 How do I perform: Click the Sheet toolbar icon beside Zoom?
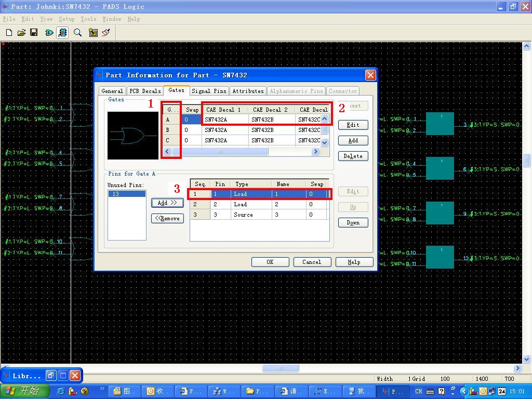93,33
